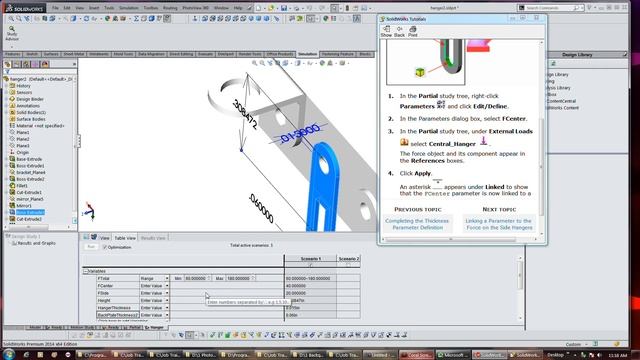The width and height of the screenshot is (640, 360).
Task: Expand the Solid Bodies folder
Action: tap(7, 112)
